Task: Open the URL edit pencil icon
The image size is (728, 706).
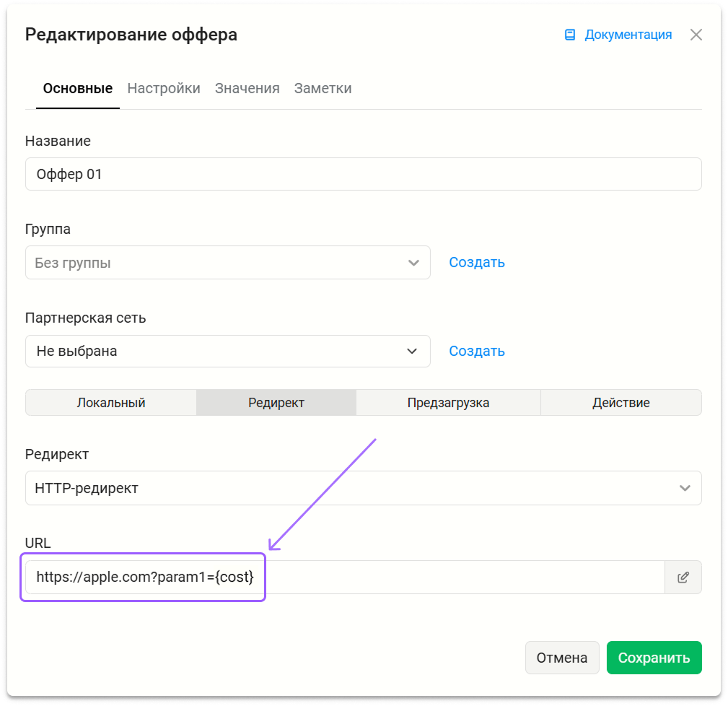Action: click(x=683, y=578)
